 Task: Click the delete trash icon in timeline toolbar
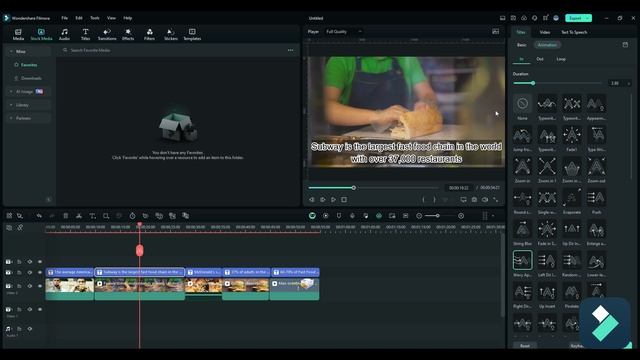click(x=65, y=216)
